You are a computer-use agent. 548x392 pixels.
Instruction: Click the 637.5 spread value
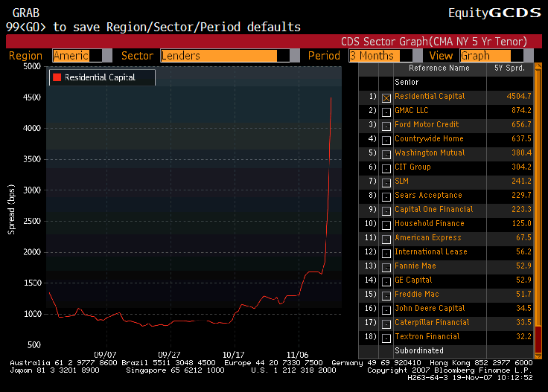click(x=521, y=138)
